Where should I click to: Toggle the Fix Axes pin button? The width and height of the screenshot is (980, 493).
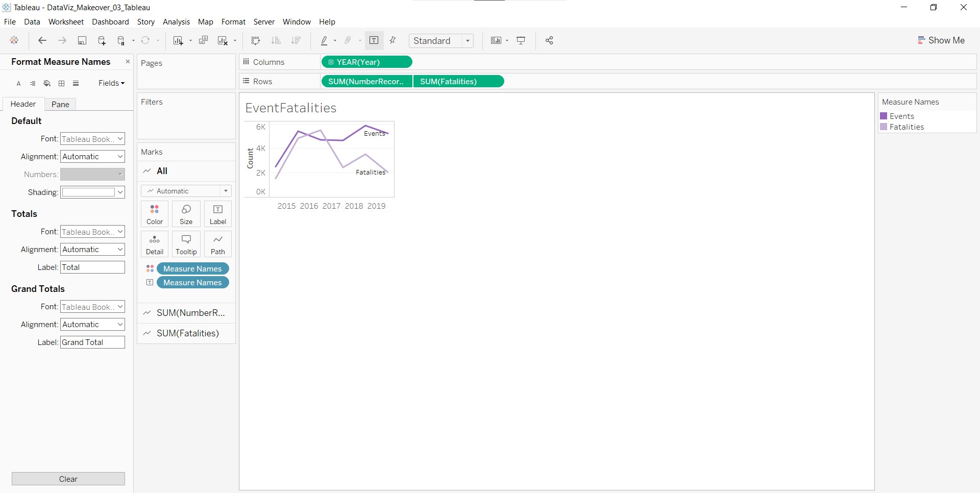click(x=393, y=41)
